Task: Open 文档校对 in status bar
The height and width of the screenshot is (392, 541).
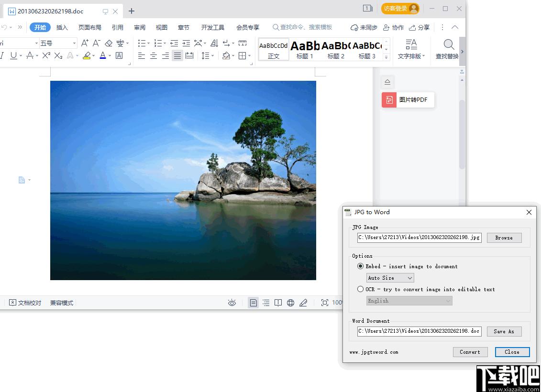Action: pyautogui.click(x=25, y=303)
